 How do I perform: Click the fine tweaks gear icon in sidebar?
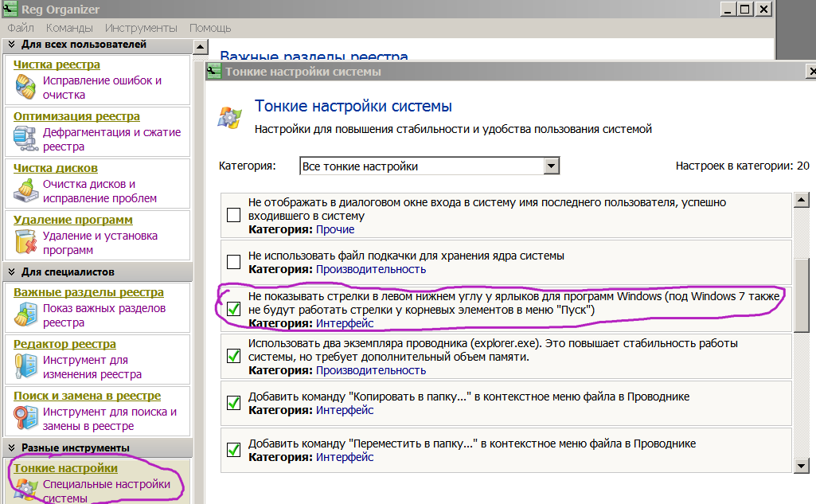pyautogui.click(x=25, y=490)
